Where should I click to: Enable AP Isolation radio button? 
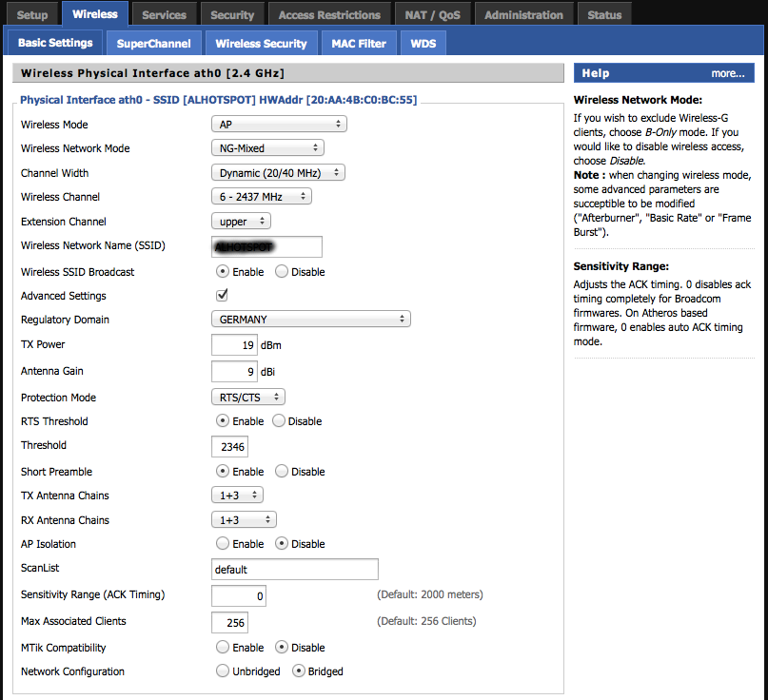pyautogui.click(x=223, y=544)
